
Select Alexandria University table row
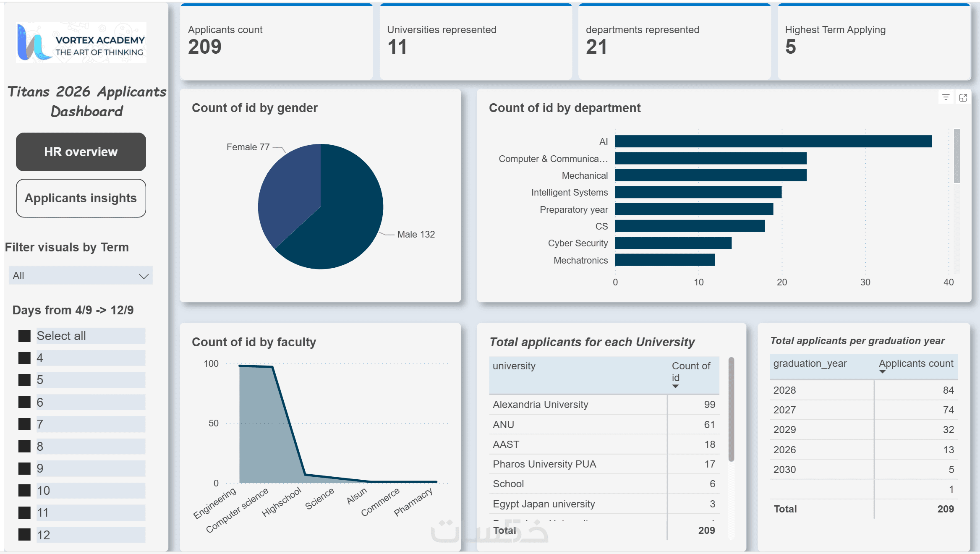[540, 405]
